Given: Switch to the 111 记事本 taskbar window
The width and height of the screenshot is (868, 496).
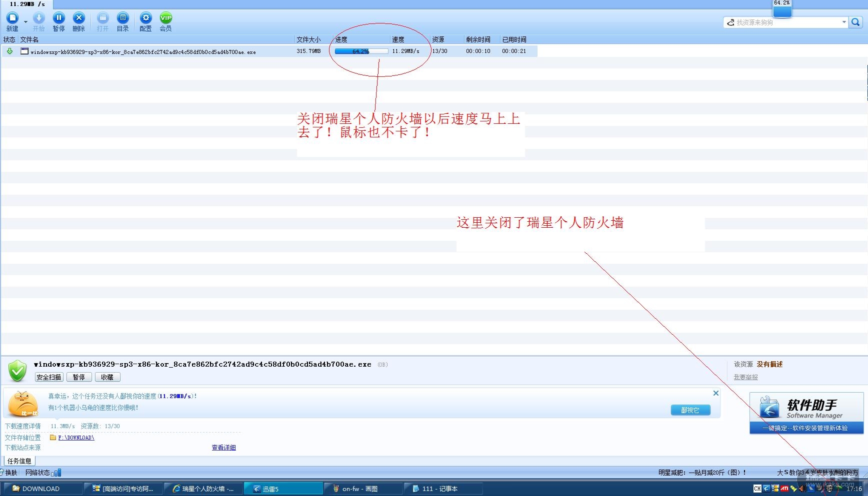Looking at the screenshot, I should [443, 489].
